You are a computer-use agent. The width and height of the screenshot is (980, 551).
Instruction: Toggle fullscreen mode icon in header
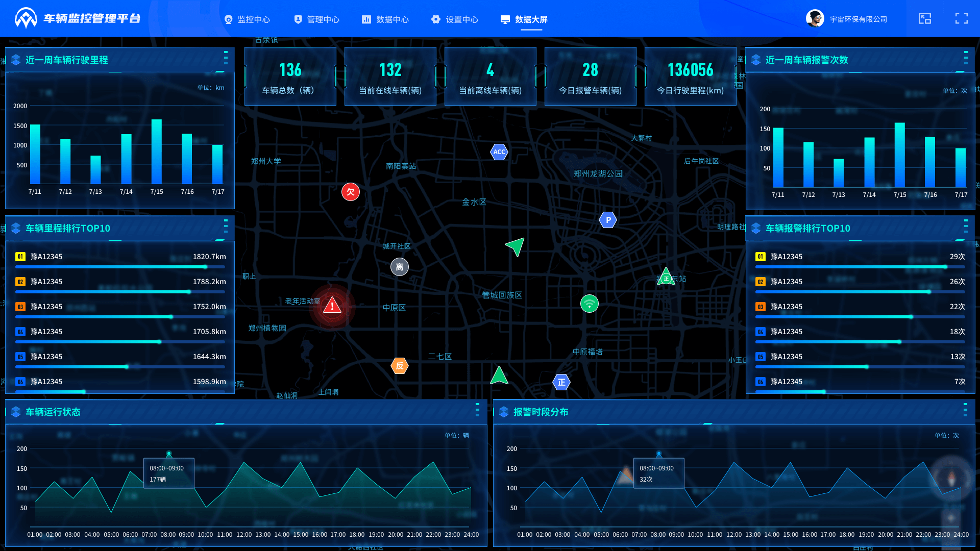(x=961, y=19)
